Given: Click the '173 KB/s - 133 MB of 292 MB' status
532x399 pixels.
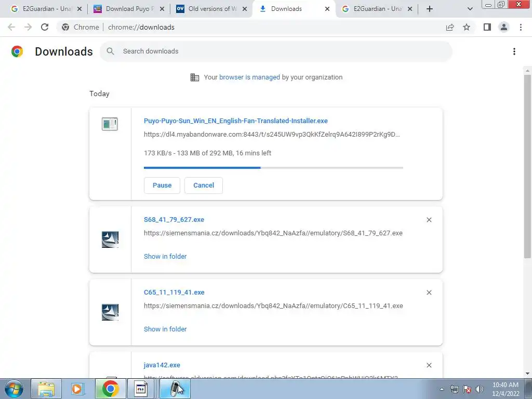Looking at the screenshot, I should point(207,153).
